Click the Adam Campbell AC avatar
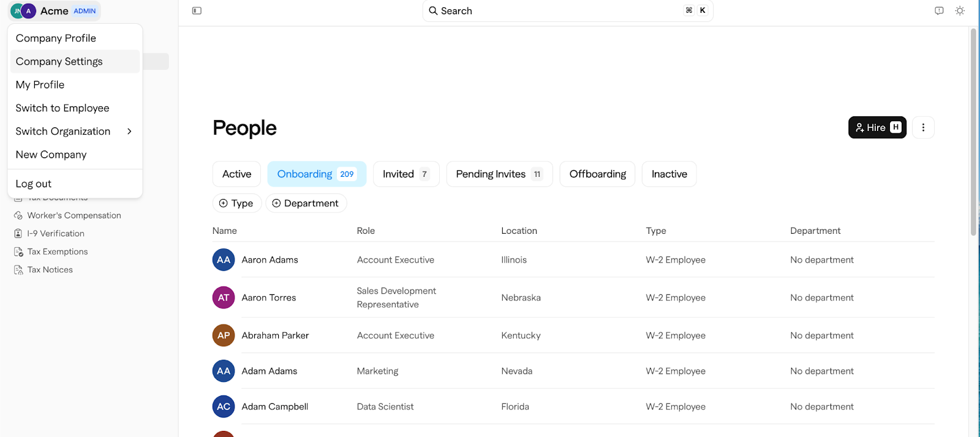Viewport: 980px width, 437px height. click(x=224, y=406)
